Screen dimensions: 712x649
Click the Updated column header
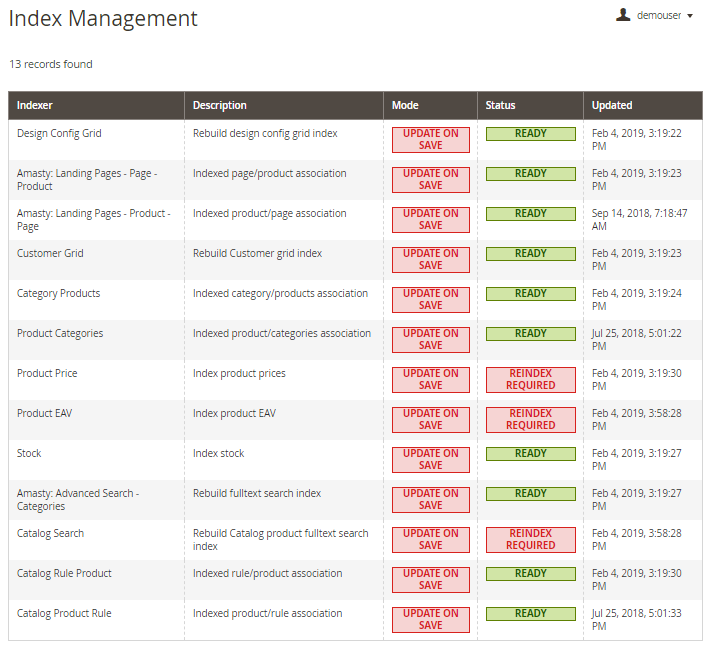612,105
